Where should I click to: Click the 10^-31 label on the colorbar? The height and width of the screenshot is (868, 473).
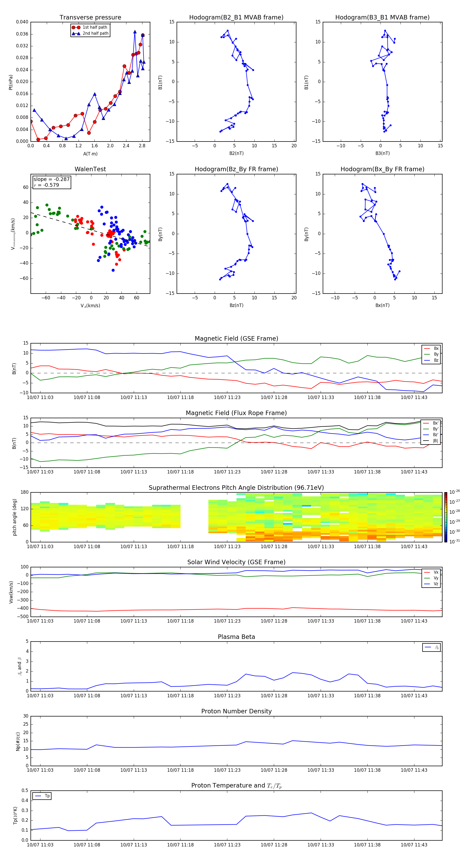[455, 542]
